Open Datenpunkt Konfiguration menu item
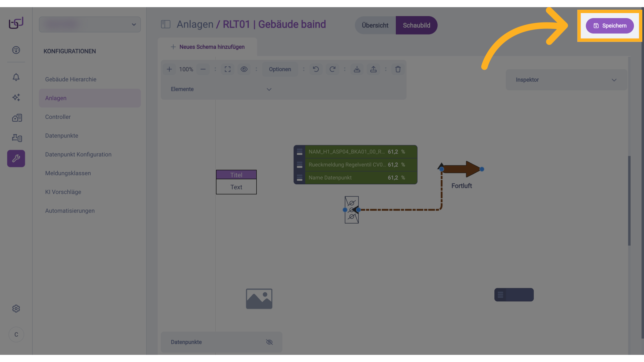Screen dimensions: 644x362 click(78, 155)
